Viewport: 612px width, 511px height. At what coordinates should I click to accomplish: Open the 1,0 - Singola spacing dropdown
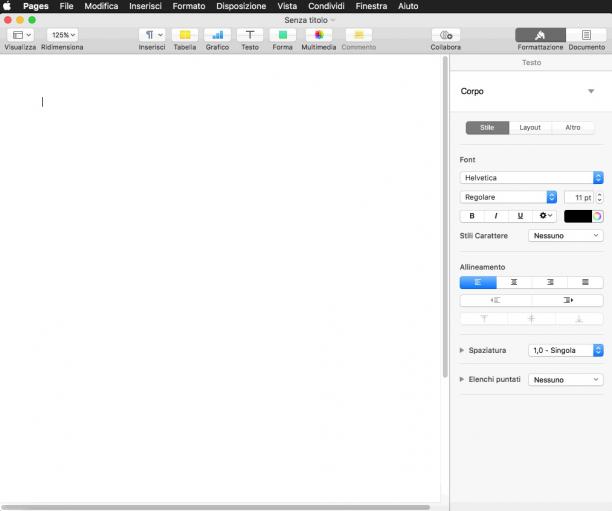[x=566, y=350]
